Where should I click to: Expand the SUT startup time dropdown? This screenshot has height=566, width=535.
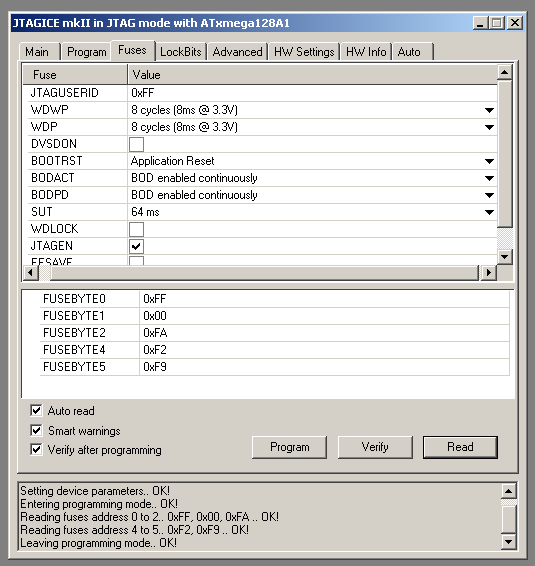489,212
